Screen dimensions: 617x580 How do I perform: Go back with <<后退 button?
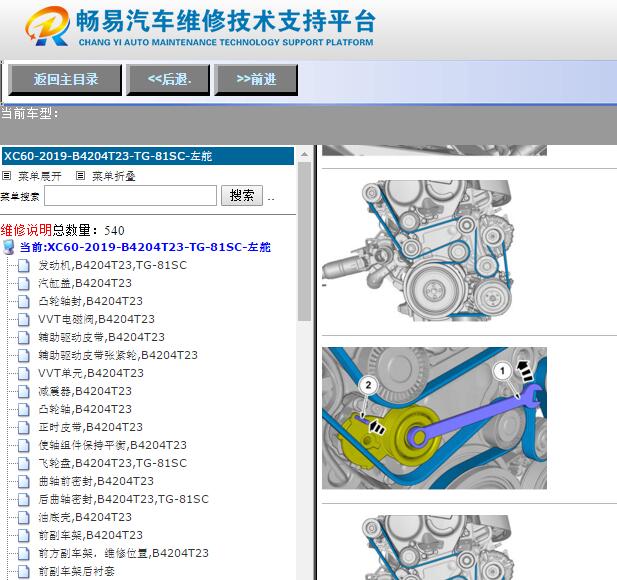click(x=168, y=79)
